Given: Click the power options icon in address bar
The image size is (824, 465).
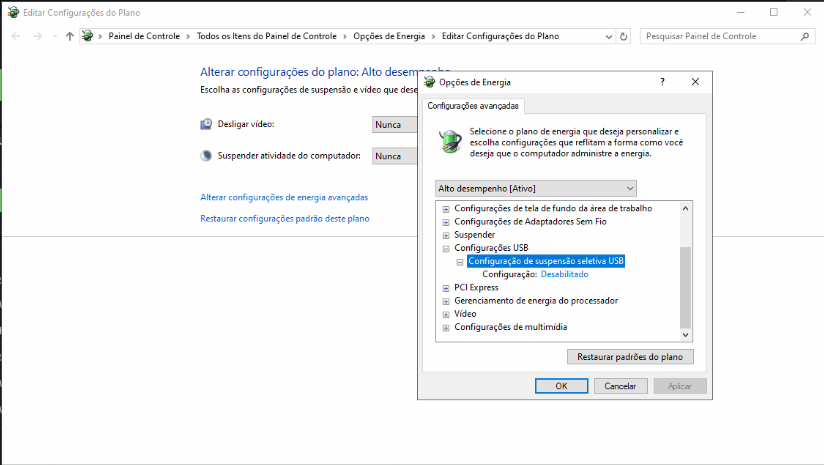Looking at the screenshot, I should [x=88, y=36].
